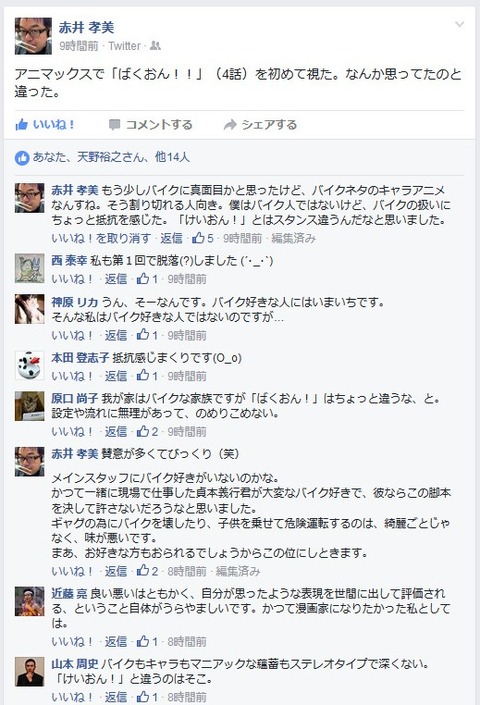Open 近藤 亮's profile picture
The height and width of the screenshot is (705, 480).
tap(30, 601)
